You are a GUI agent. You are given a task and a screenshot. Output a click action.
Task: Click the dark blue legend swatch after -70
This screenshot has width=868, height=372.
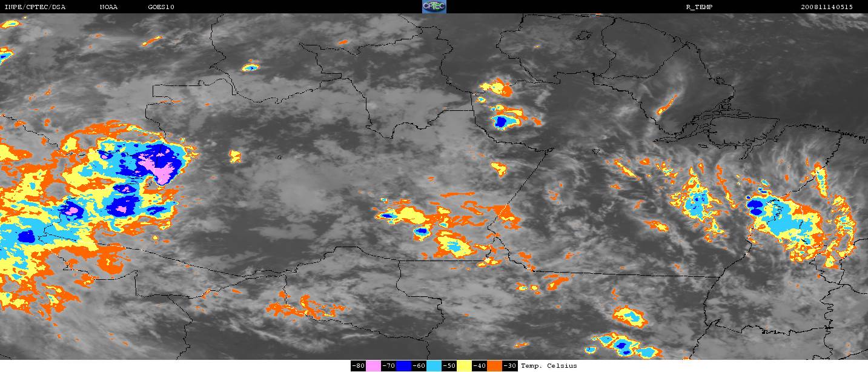[x=403, y=366]
